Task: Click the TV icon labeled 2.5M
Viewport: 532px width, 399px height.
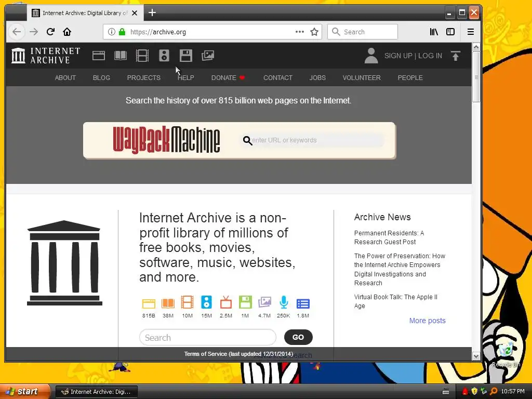Action: coord(226,302)
